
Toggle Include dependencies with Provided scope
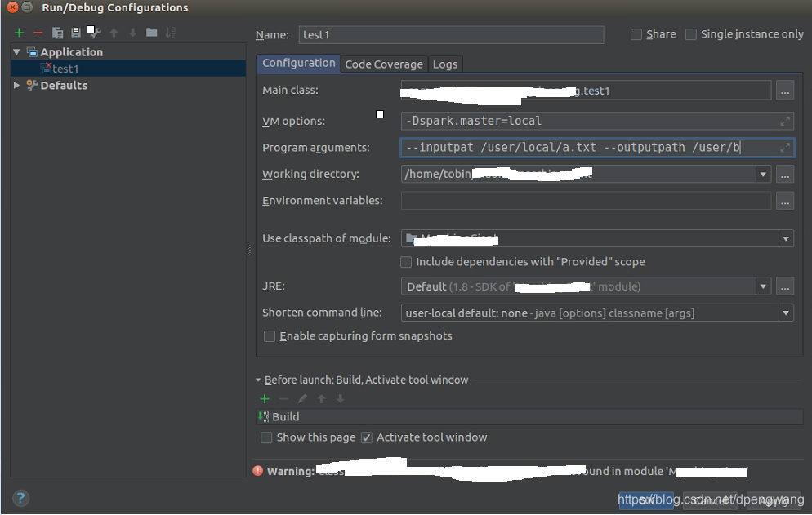click(406, 262)
